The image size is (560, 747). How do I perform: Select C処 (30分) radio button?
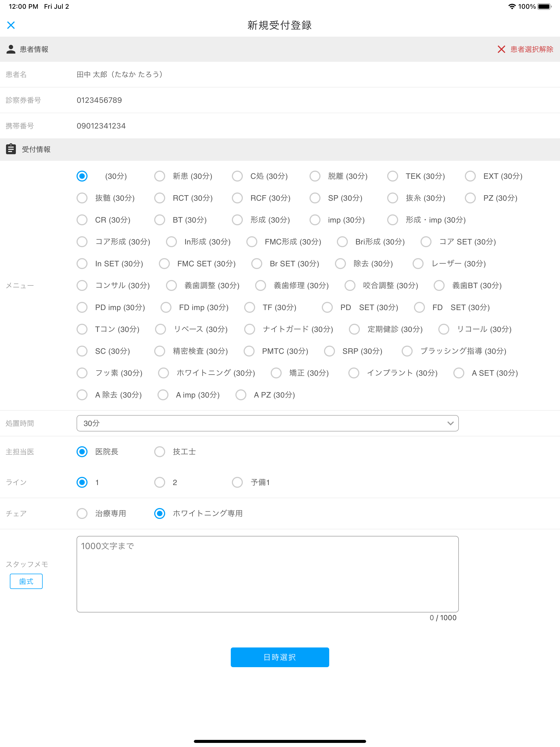pyautogui.click(x=237, y=176)
